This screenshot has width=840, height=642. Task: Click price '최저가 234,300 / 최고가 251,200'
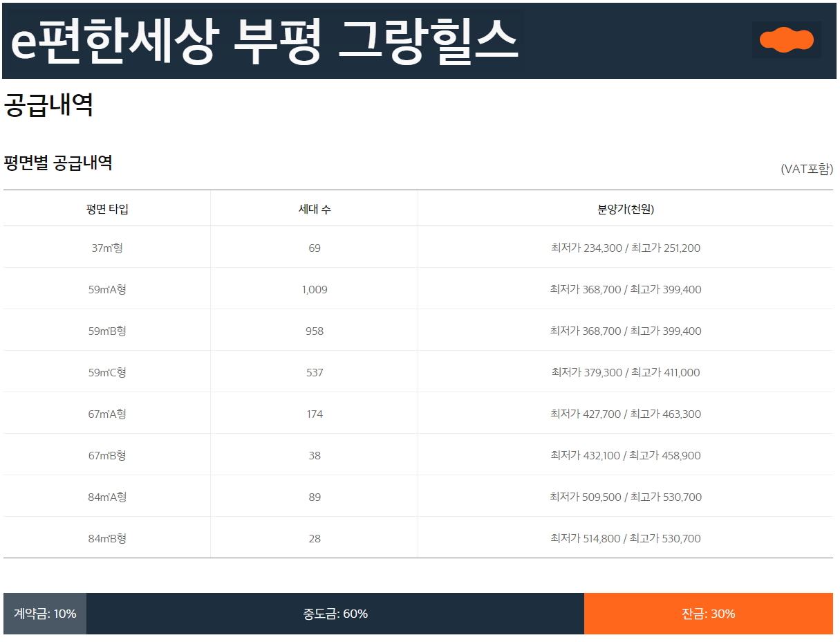626,248
